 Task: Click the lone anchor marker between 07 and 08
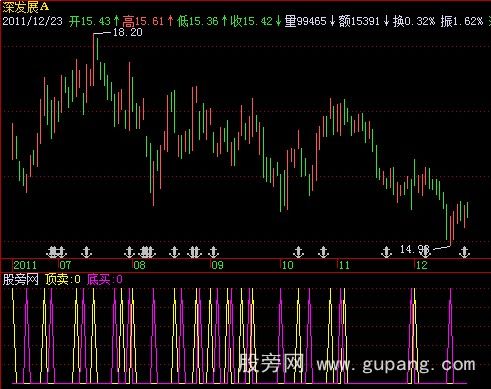86,252
